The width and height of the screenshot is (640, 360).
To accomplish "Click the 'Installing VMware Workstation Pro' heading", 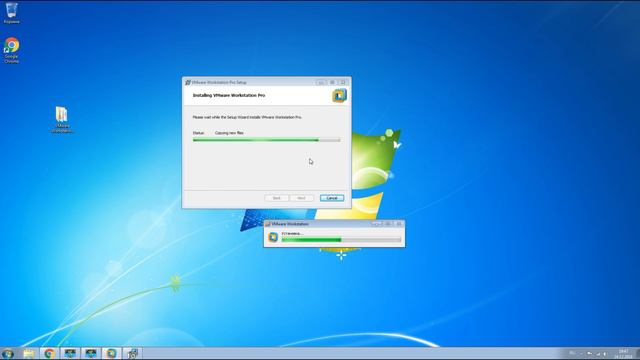I will click(x=229, y=96).
